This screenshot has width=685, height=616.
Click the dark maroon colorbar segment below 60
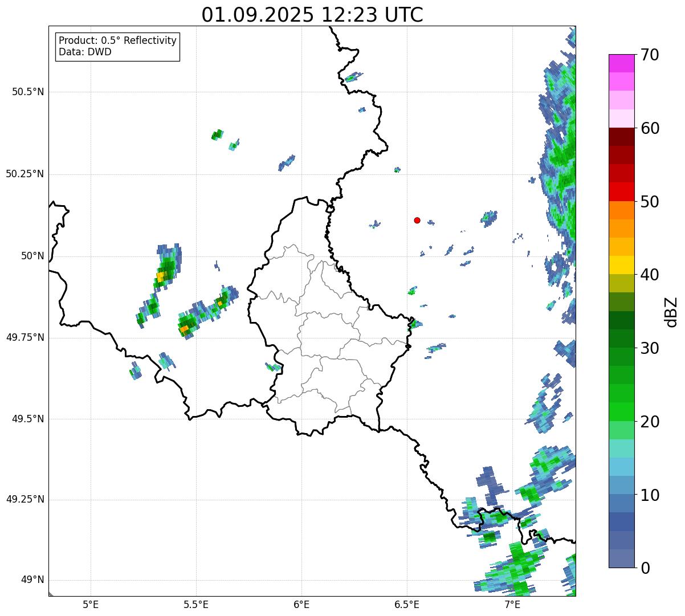621,137
